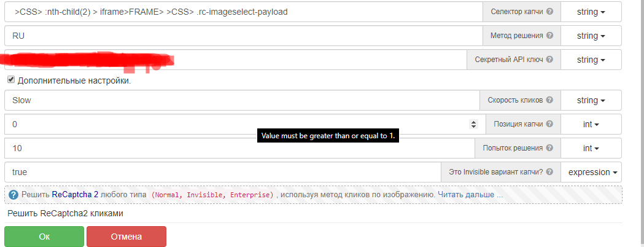Open int type dropdown for Попыток решения
The height and width of the screenshot is (247, 644).
pyautogui.click(x=591, y=148)
